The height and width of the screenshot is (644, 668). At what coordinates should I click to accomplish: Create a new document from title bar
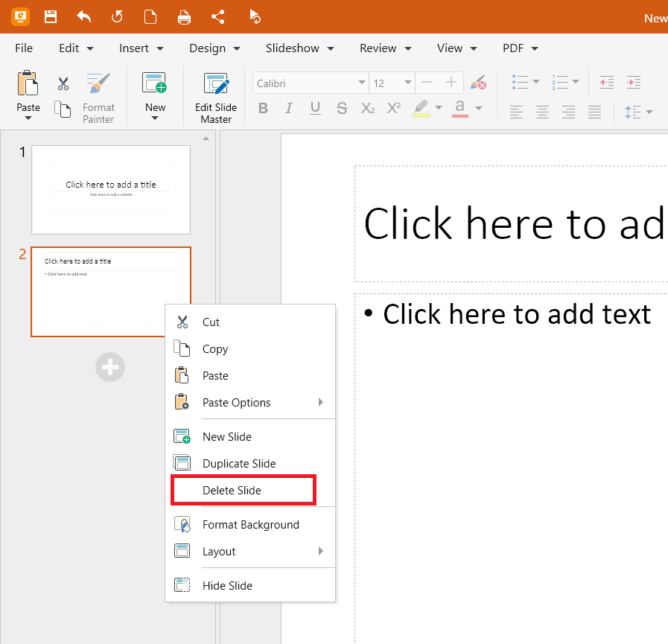pyautogui.click(x=150, y=17)
